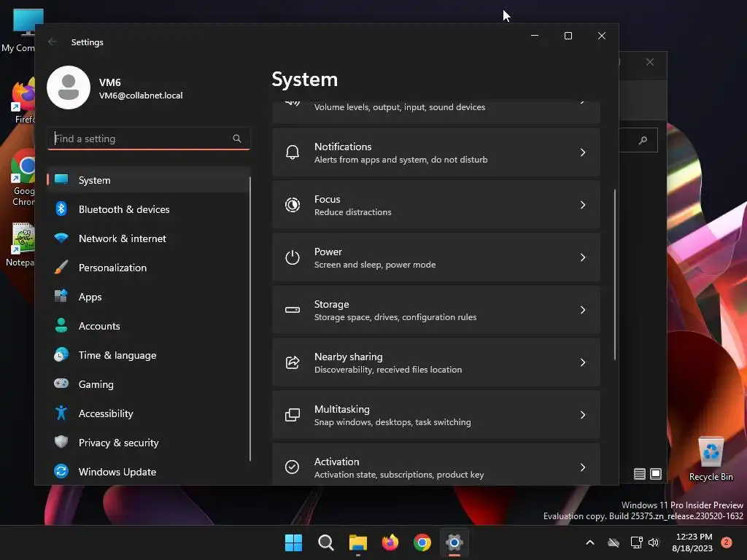Click the volume icon in system tray

[x=654, y=542]
